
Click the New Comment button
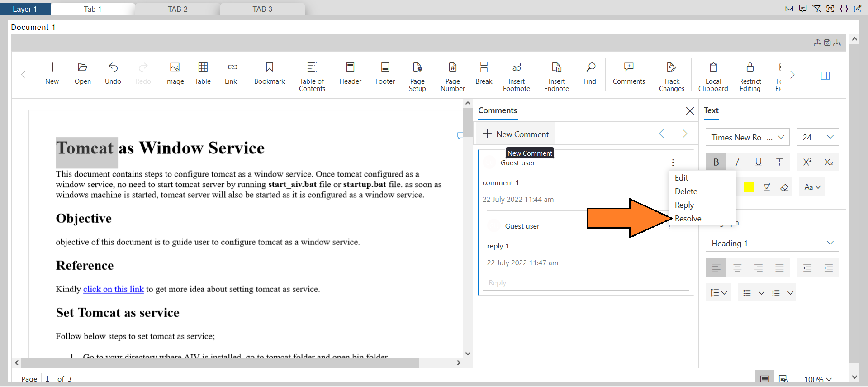[516, 134]
